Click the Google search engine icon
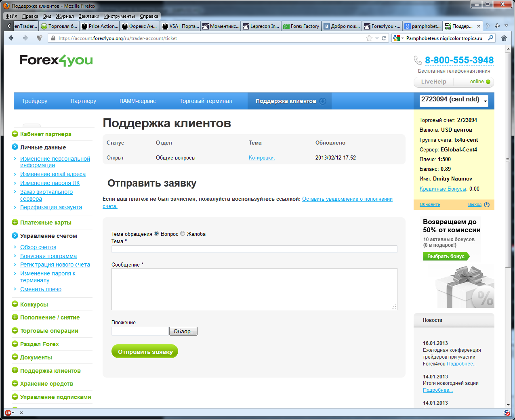 coord(397,38)
